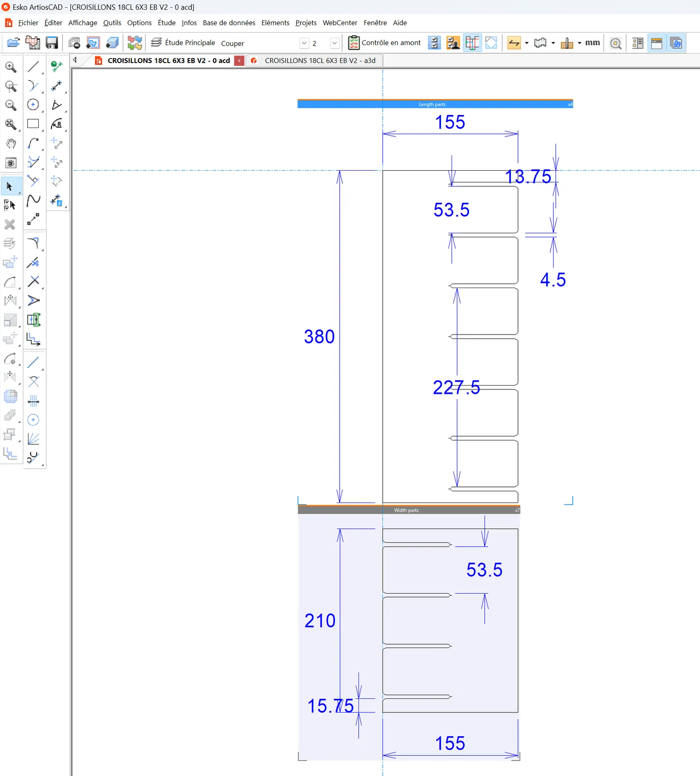Select the Zoom In magnifier tool
Image resolution: width=700 pixels, height=776 pixels.
point(11,67)
